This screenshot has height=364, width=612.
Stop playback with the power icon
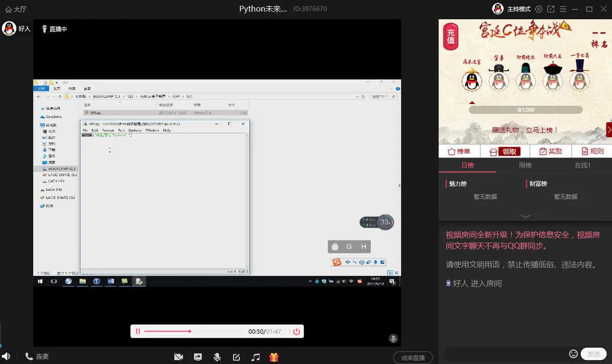[x=296, y=331]
